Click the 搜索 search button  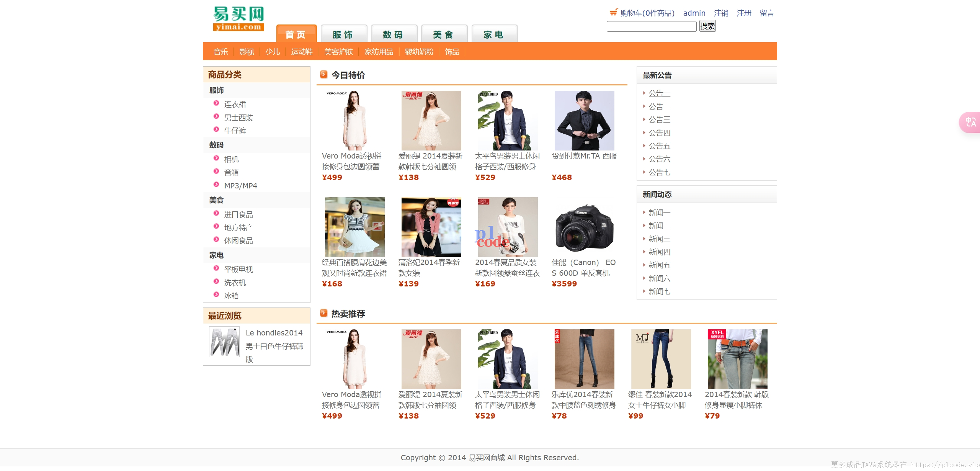pyautogui.click(x=707, y=26)
